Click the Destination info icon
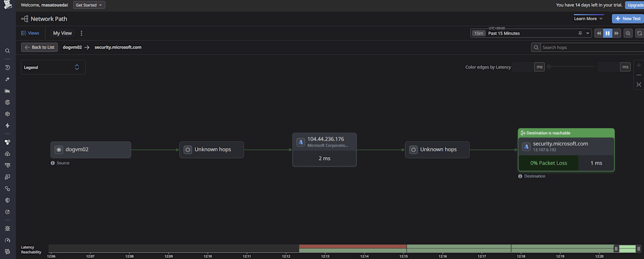Screen dimensions: 644x259 [x=520, y=176]
